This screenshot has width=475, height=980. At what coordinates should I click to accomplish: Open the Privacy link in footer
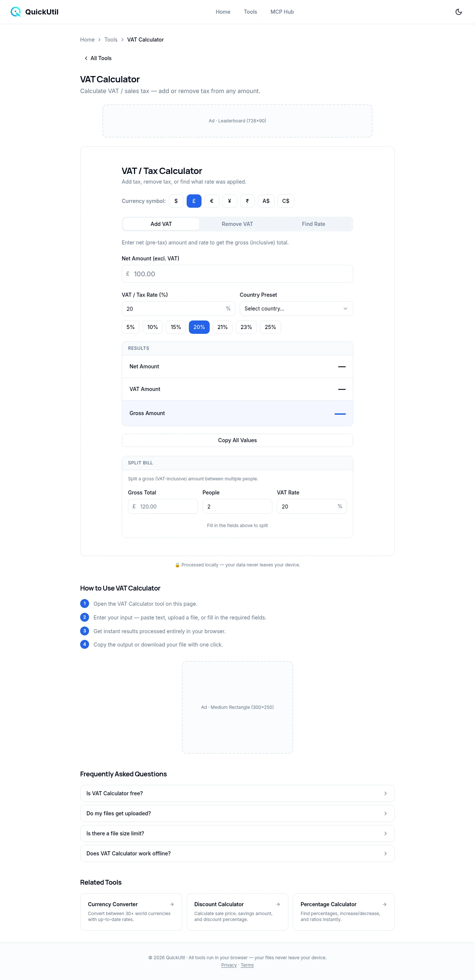click(x=229, y=965)
